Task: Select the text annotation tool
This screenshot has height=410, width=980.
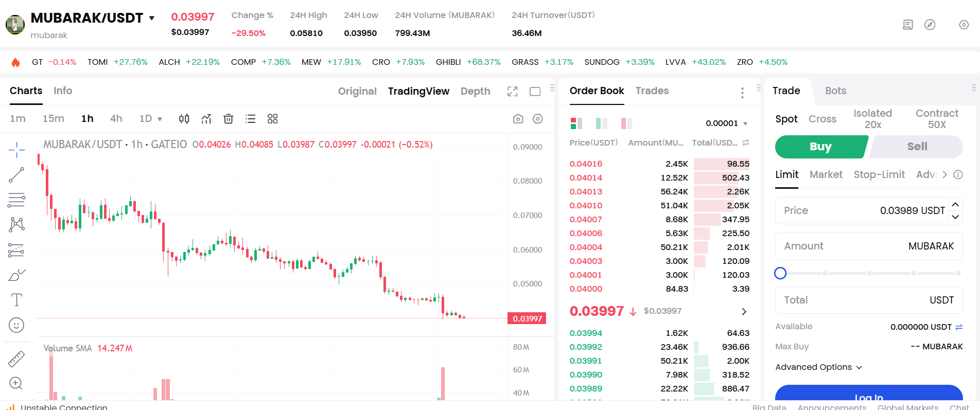Action: [16, 300]
